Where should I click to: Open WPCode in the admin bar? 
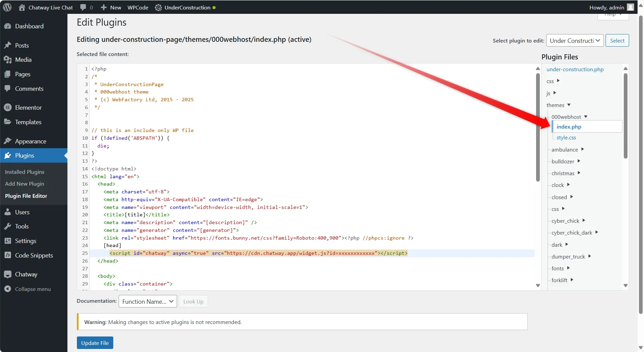tap(138, 7)
